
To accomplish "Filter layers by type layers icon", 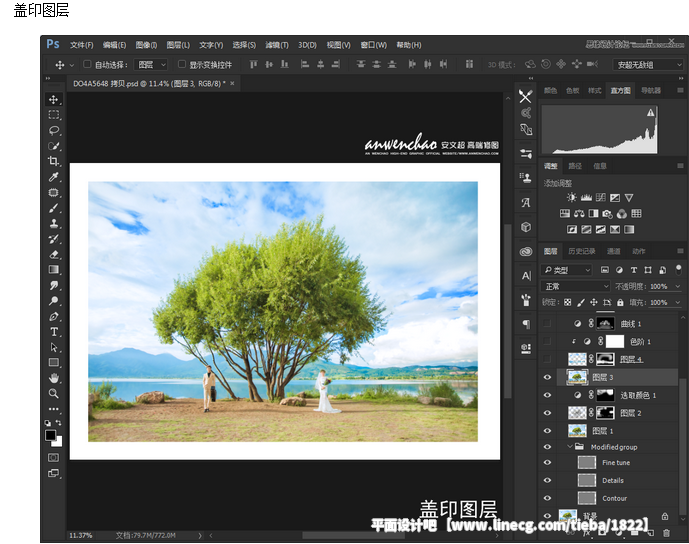I will 634,270.
